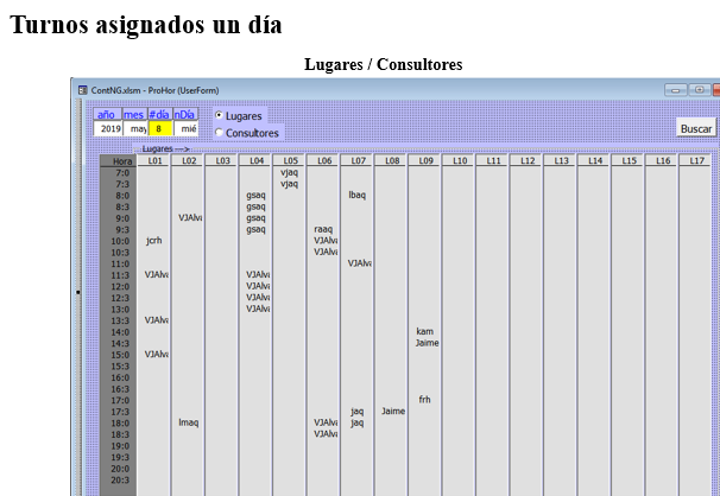Click the nDía field showing mié
Screen dimensions: 720x496
tap(186, 129)
